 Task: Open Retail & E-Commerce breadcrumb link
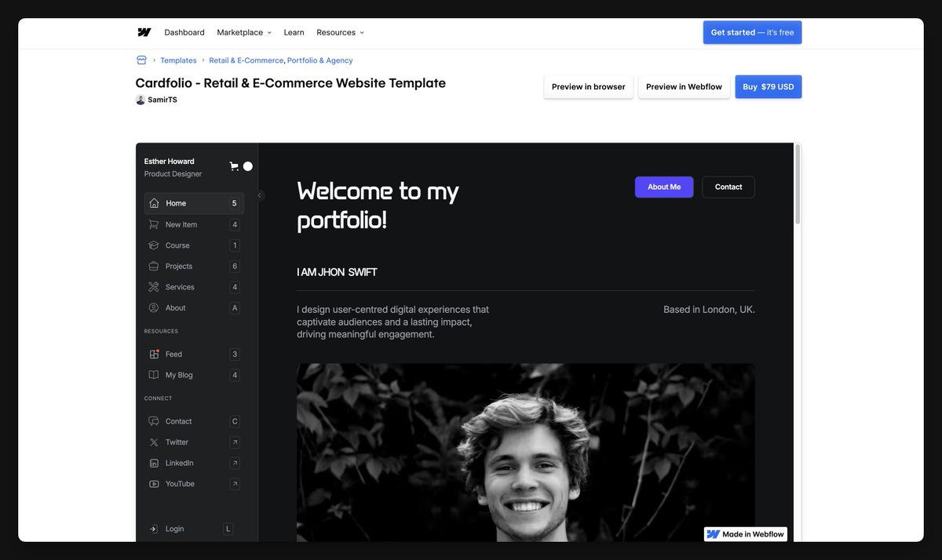click(x=246, y=60)
